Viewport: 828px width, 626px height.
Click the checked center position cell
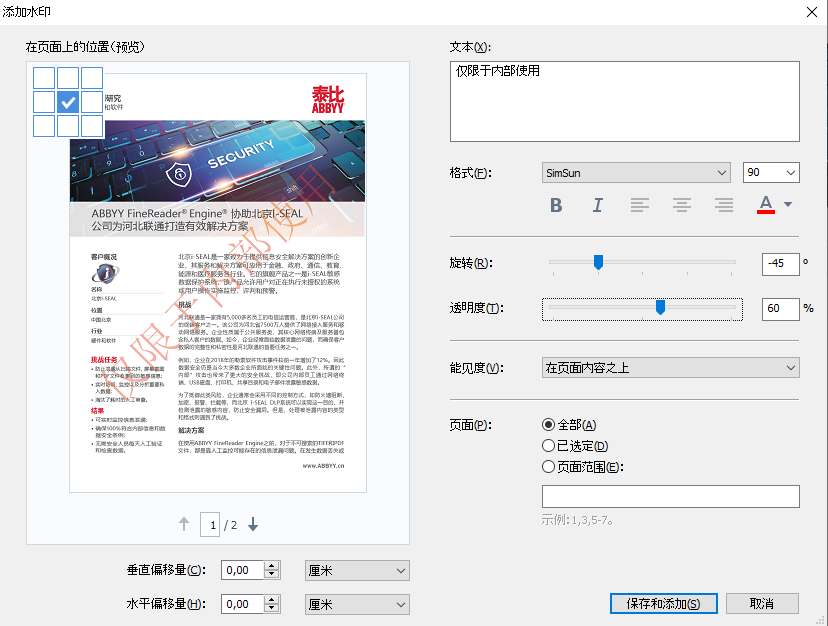point(68,102)
